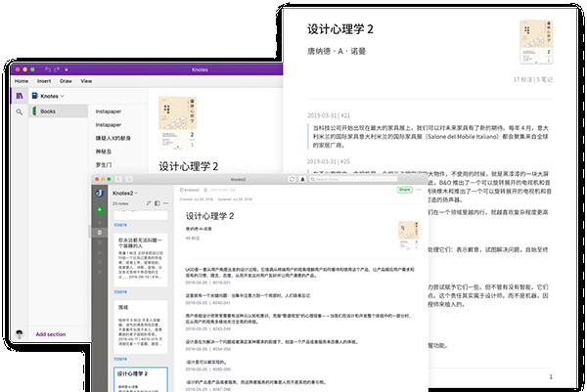Click the Knotes notebook icon in OneNote

[x=35, y=96]
